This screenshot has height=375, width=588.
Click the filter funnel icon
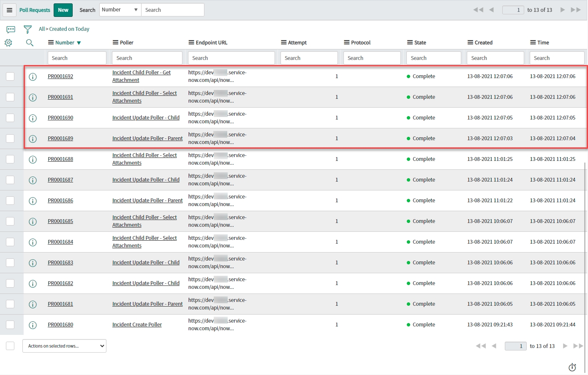(x=27, y=29)
